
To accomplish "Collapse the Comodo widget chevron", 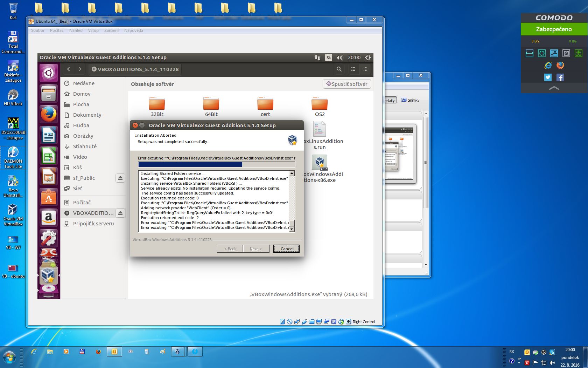I will [554, 88].
